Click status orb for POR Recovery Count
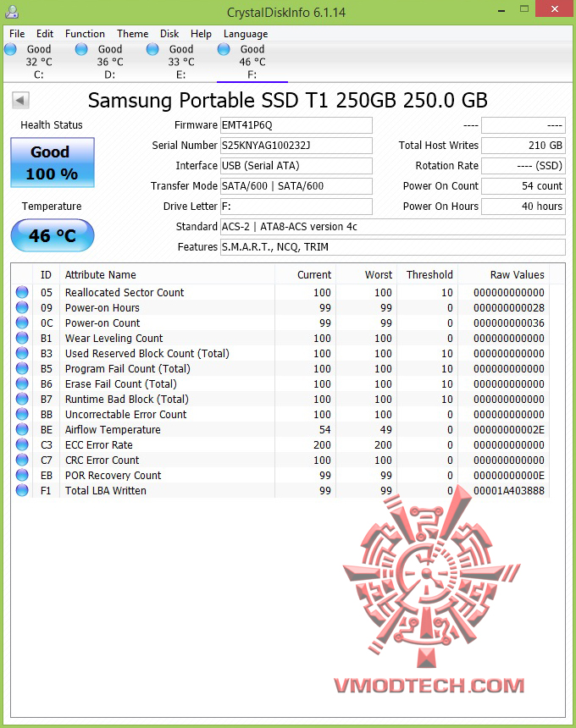This screenshot has height=728, width=576. pyautogui.click(x=22, y=475)
